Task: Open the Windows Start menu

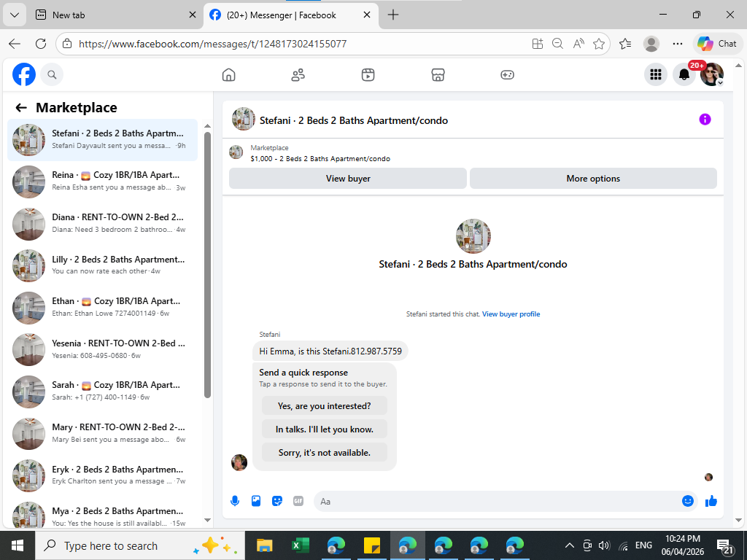Action: (x=18, y=545)
